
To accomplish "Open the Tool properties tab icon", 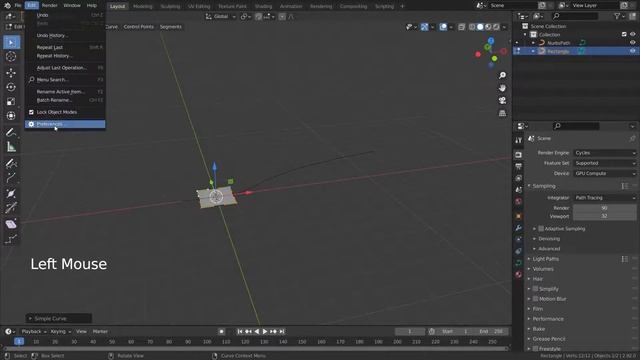I will coord(518,140).
